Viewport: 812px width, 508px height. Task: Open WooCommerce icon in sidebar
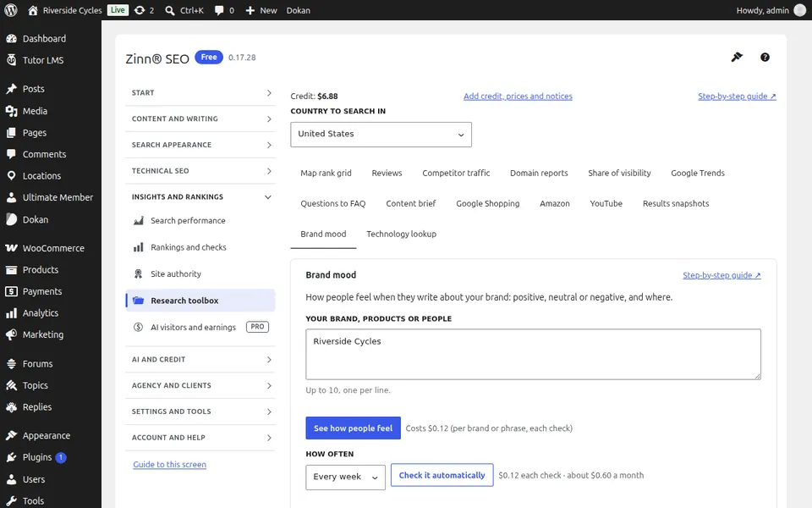pos(11,248)
